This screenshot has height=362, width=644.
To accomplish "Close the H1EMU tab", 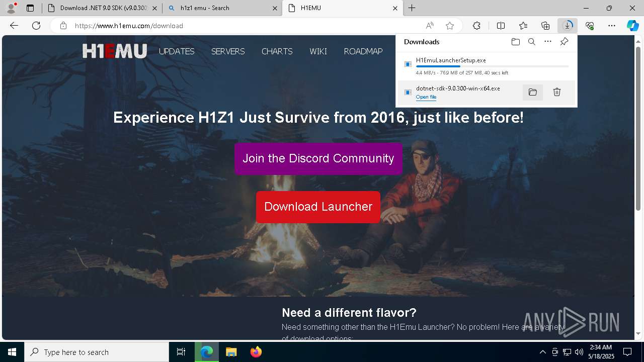I will [395, 8].
